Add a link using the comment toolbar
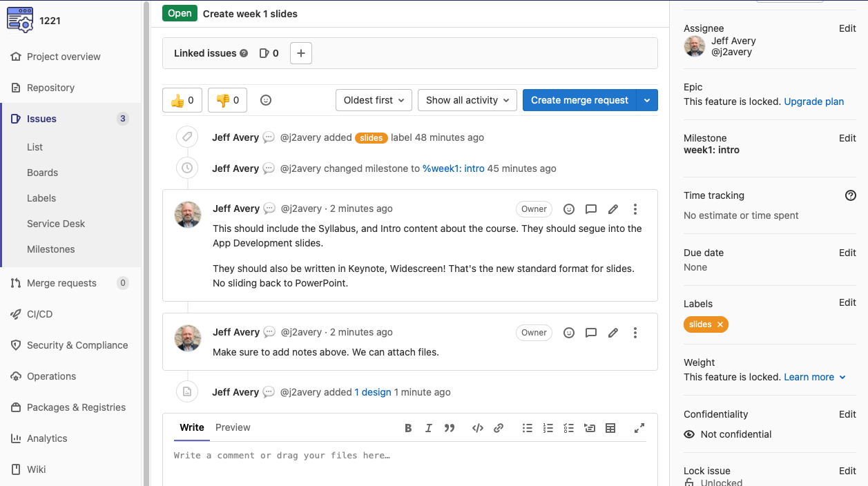Viewport: 868px width, 486px height. [x=499, y=428]
